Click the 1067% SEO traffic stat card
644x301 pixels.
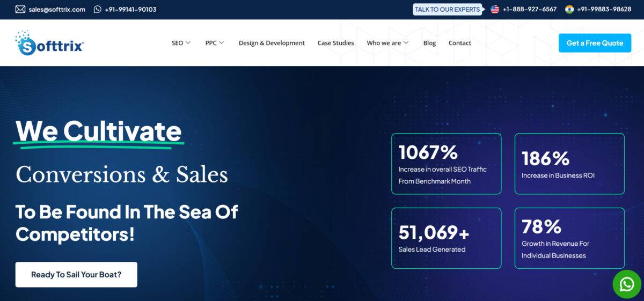coord(447,164)
